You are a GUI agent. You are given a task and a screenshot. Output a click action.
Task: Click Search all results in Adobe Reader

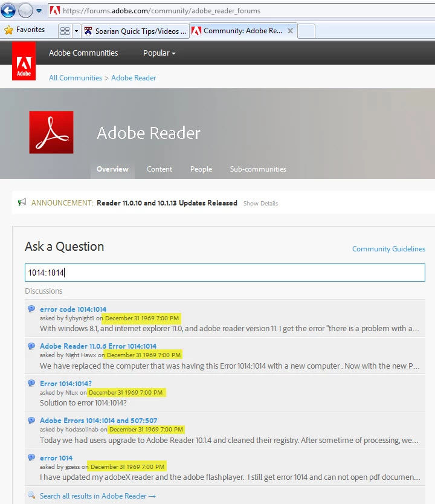[x=98, y=496]
